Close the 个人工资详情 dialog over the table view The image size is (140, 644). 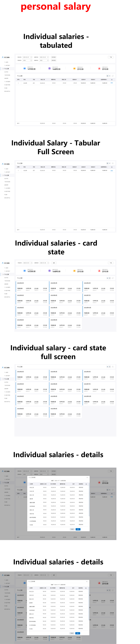tap(87, 478)
